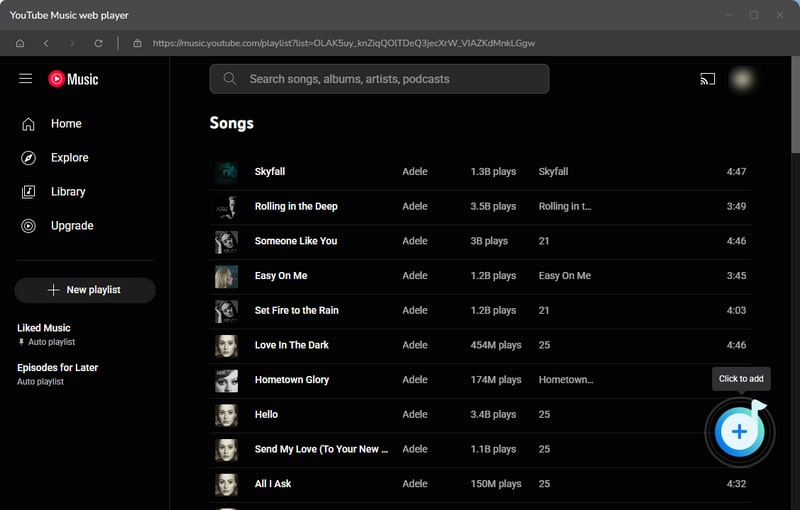The height and width of the screenshot is (510, 800).
Task: Click the blue plus add button
Action: point(739,432)
